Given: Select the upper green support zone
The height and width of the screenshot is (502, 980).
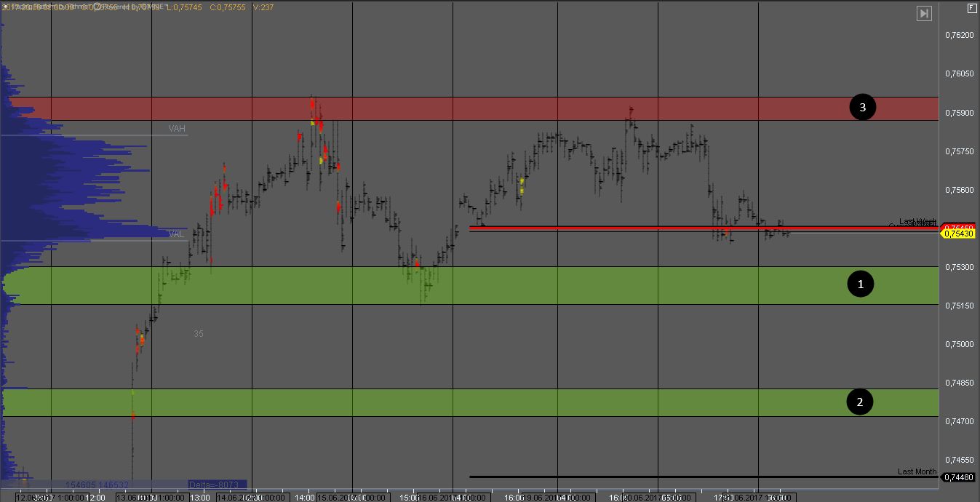Looking at the screenshot, I should click(x=509, y=285).
